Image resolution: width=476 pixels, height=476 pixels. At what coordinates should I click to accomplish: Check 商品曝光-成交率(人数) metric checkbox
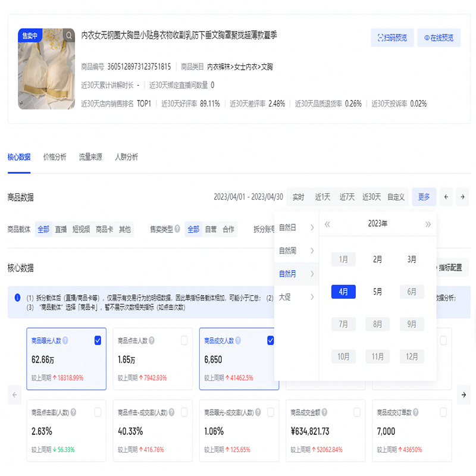click(271, 412)
